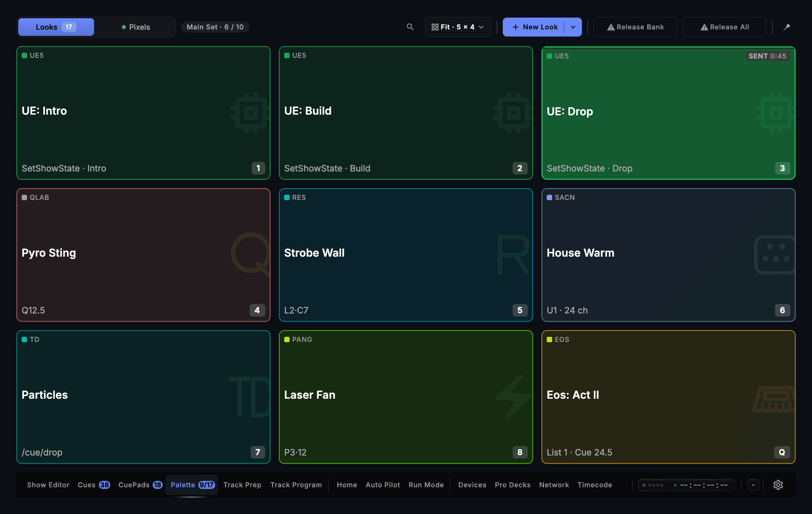Open the Show Editor tab
The height and width of the screenshot is (514, 812).
click(x=48, y=485)
